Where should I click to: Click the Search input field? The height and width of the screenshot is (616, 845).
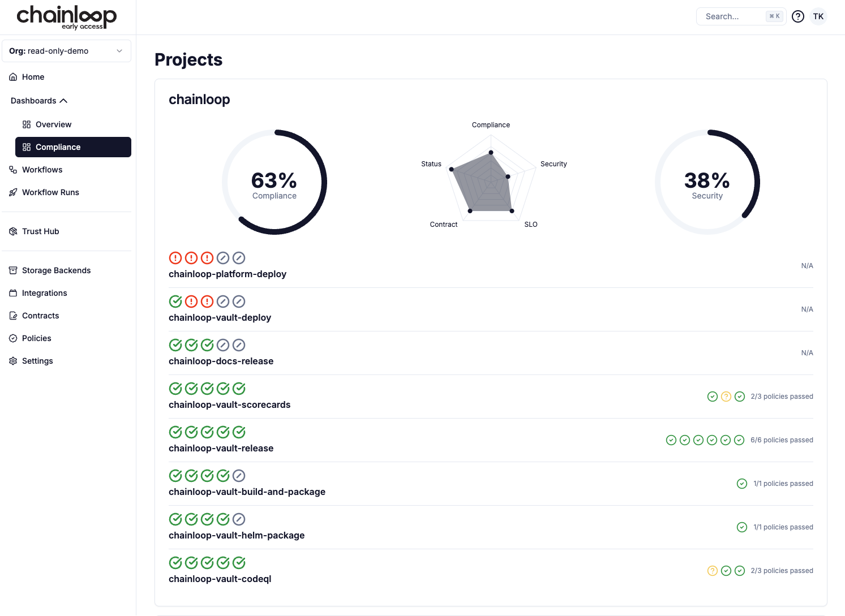(733, 16)
